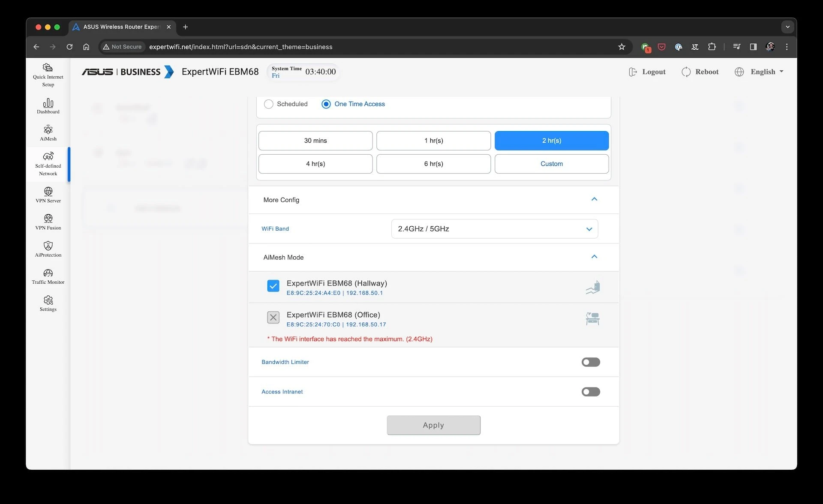Open the Dashboard sidebar item
823x504 pixels.
(x=48, y=106)
